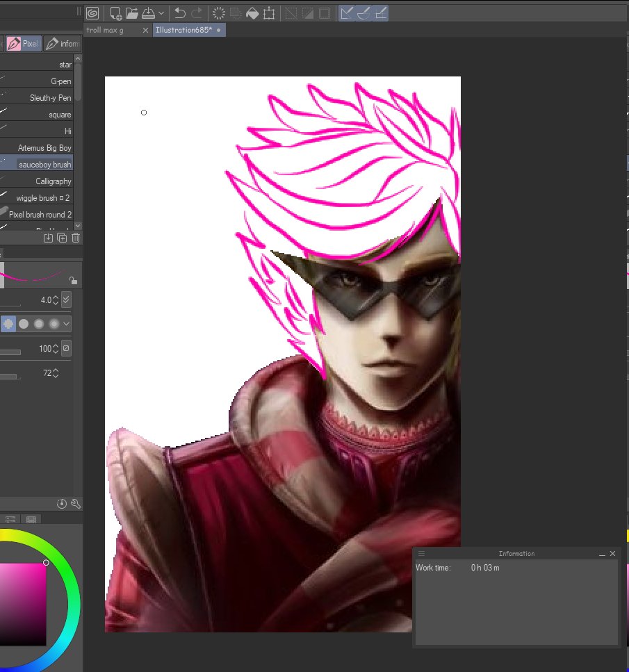Viewport: 629px width, 672px height.
Task: Open the Information panel menu
Action: 421,554
